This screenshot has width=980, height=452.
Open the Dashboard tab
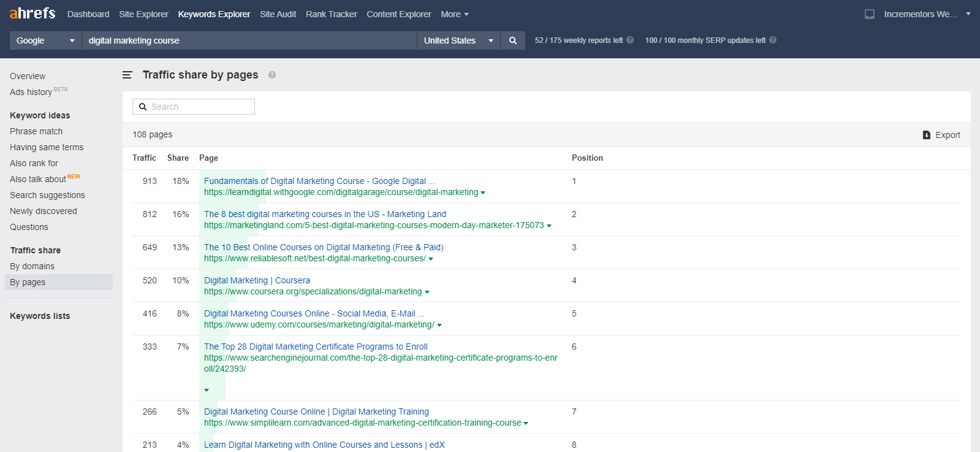pos(88,14)
